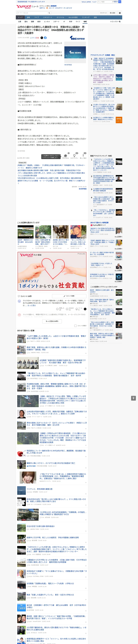Click the web search input field
This screenshot has height=644, width=138.
coord(105,2)
